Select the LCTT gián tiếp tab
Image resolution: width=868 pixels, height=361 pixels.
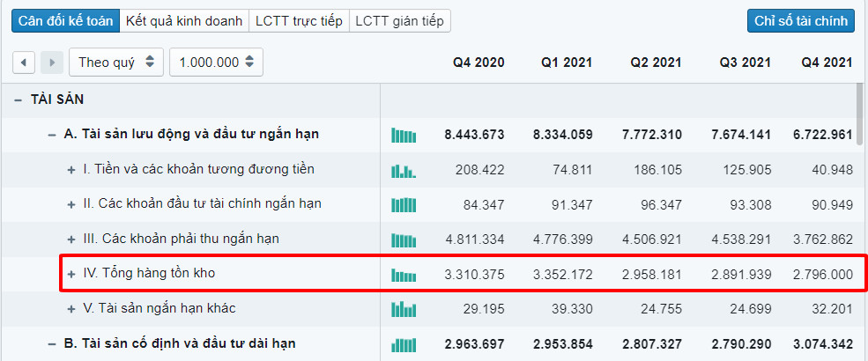400,21
